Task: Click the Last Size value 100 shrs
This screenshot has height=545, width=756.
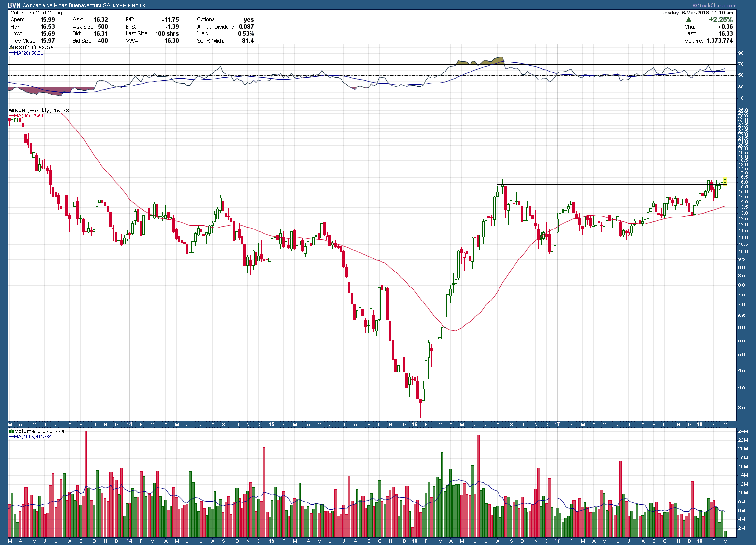Action: click(x=167, y=34)
